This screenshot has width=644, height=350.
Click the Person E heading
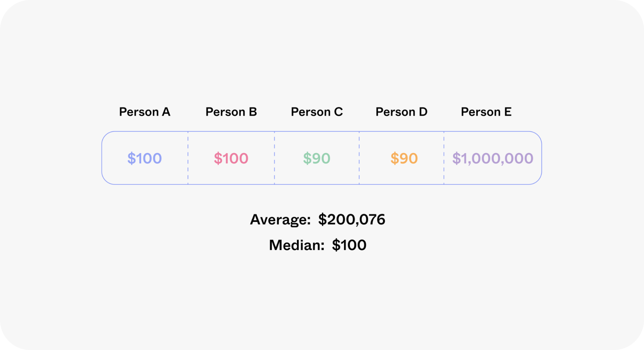[486, 112]
